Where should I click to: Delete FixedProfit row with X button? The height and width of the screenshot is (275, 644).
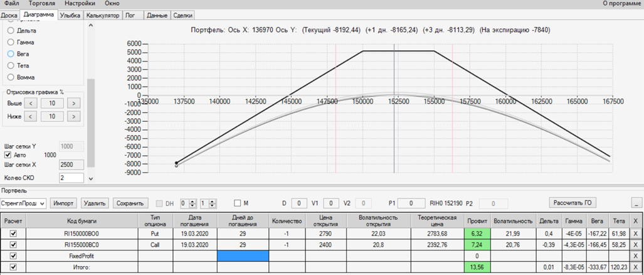(x=635, y=256)
